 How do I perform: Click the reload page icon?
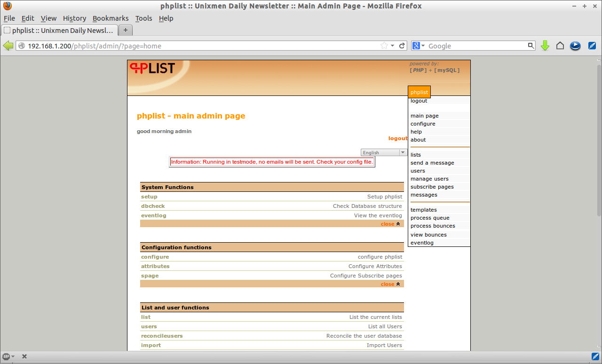click(402, 46)
